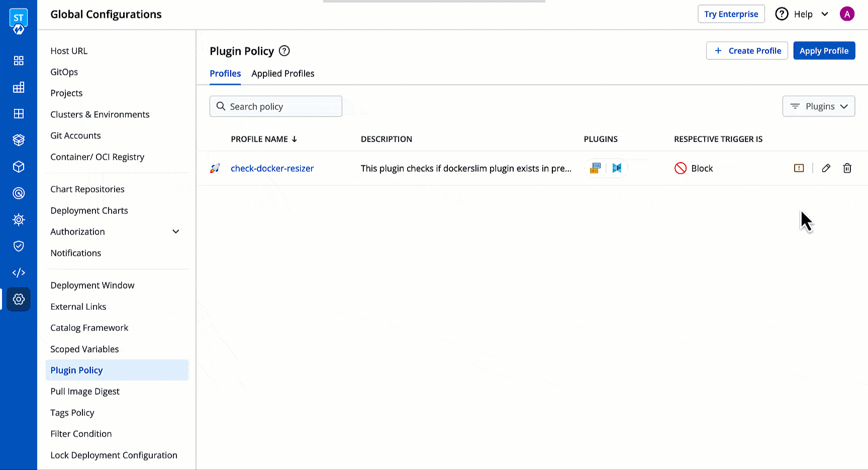Open the check-docker-resizer profile link

pyautogui.click(x=272, y=168)
